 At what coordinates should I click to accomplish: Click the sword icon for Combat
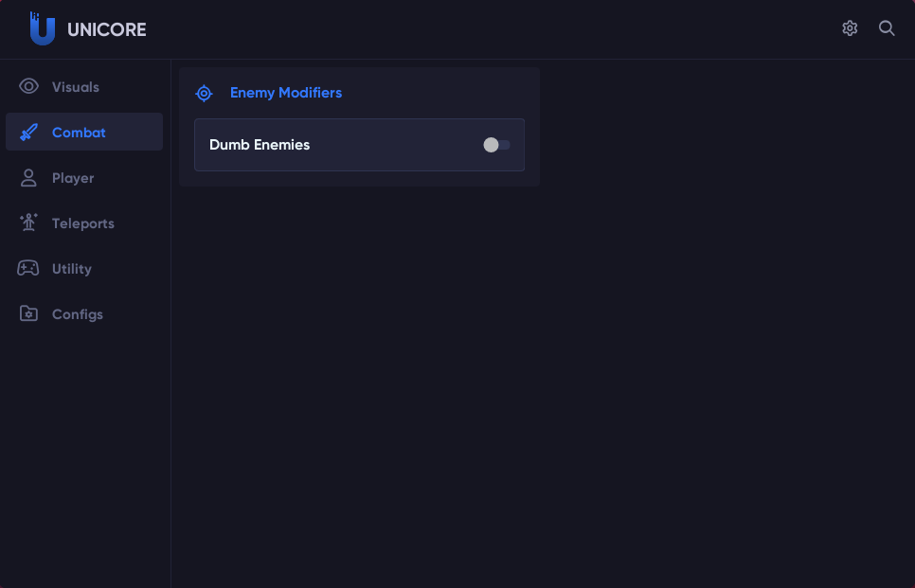point(28,133)
